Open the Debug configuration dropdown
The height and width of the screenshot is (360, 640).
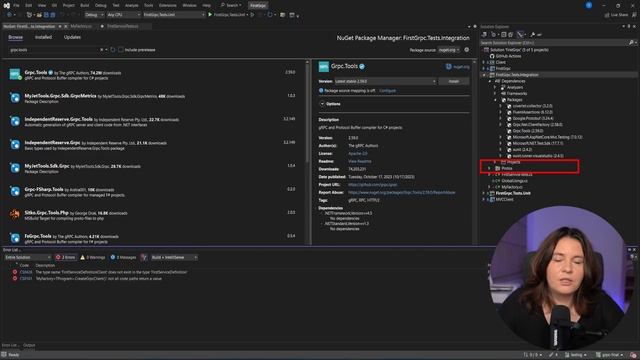[94, 15]
